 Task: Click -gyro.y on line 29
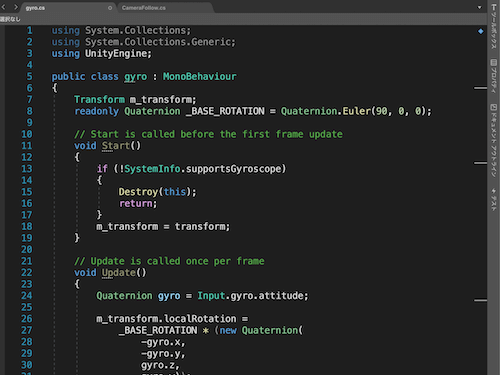point(161,354)
